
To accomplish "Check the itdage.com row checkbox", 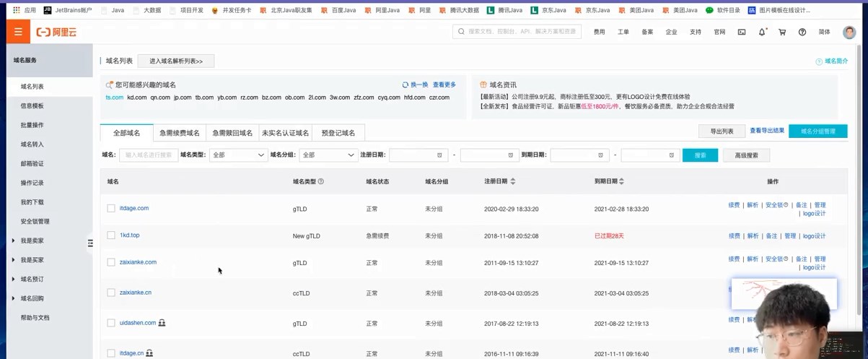I will click(111, 208).
